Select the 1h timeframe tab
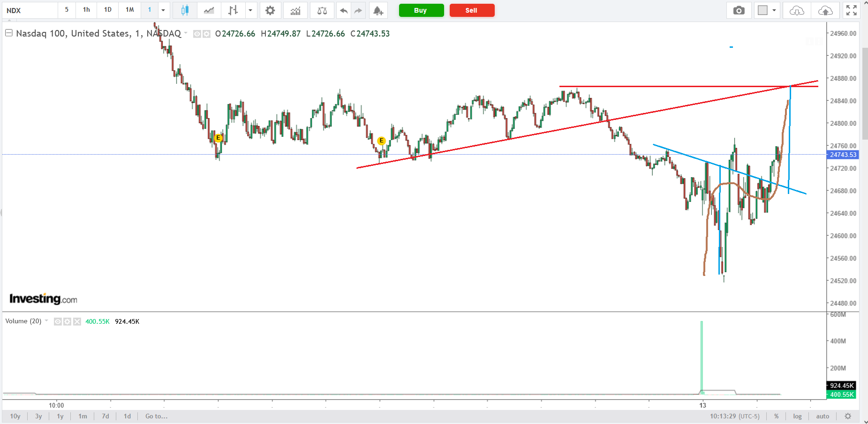The image size is (868, 424). [x=86, y=10]
